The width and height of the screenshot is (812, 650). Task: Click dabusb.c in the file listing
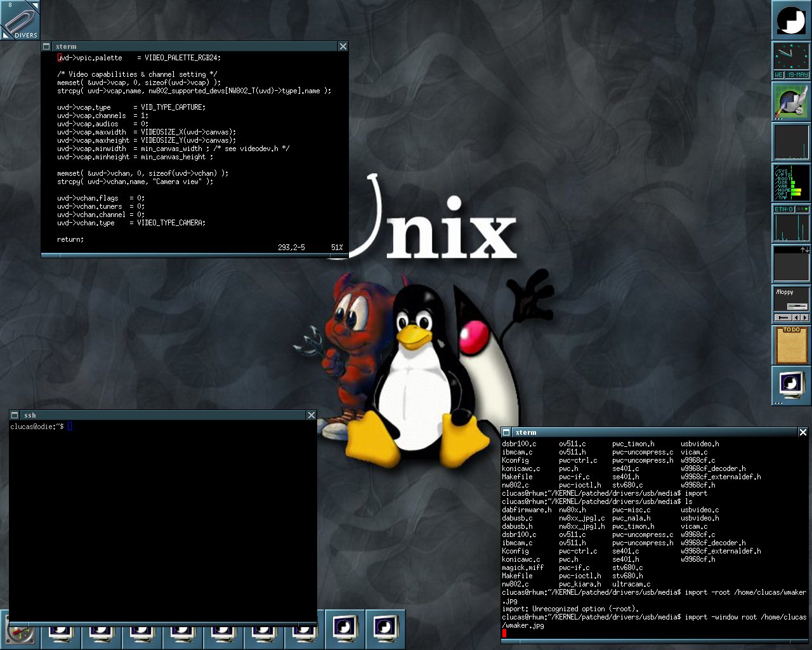click(x=517, y=518)
